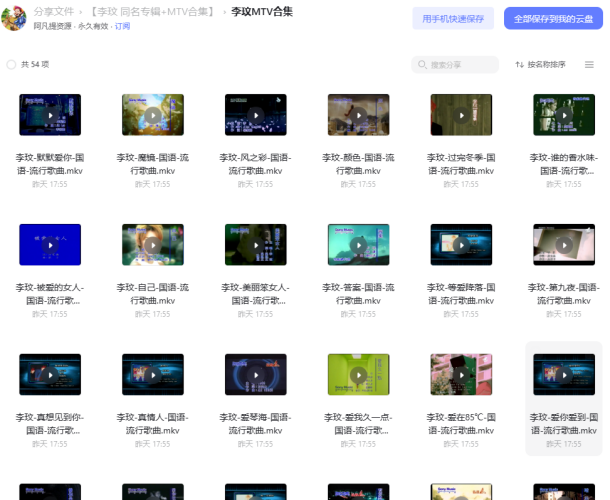Play the 李玟-爱你爱到 video thumbnail
The image size is (610, 500).
click(x=564, y=375)
